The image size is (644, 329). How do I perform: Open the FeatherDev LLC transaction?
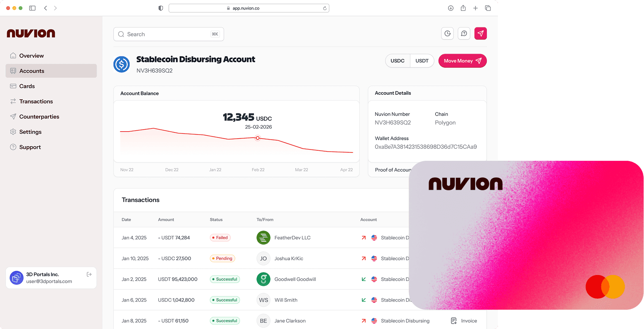pyautogui.click(x=261, y=238)
